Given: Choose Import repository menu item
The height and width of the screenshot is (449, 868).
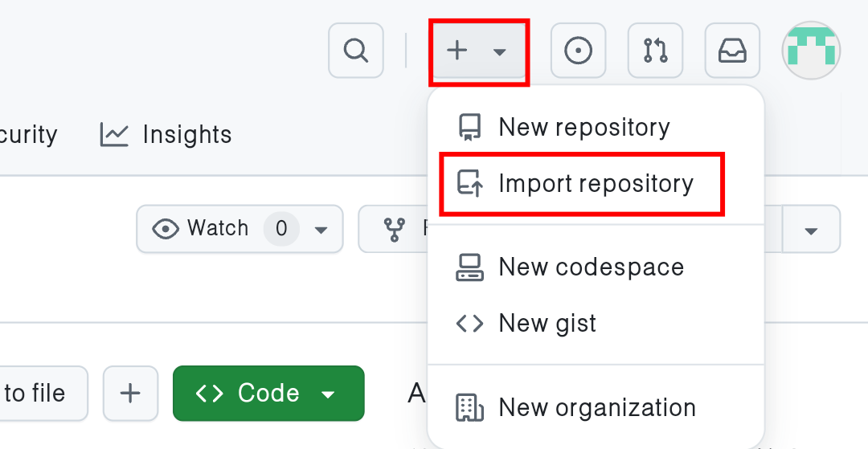Looking at the screenshot, I should click(595, 183).
